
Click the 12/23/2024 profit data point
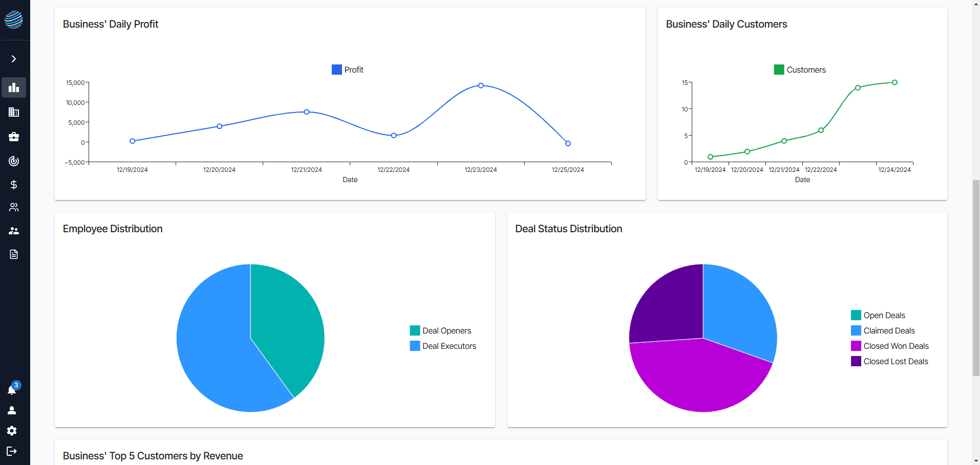coord(481,85)
